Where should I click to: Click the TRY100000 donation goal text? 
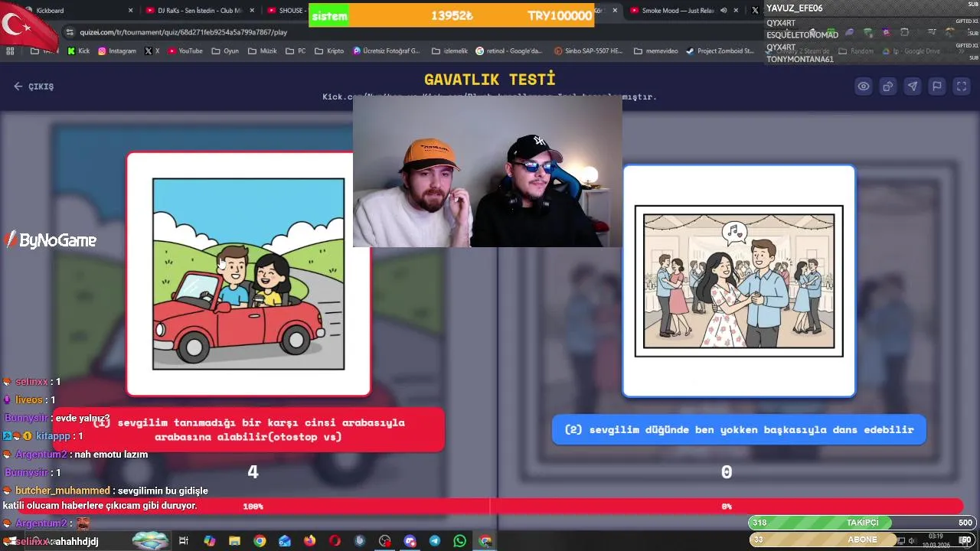[560, 15]
